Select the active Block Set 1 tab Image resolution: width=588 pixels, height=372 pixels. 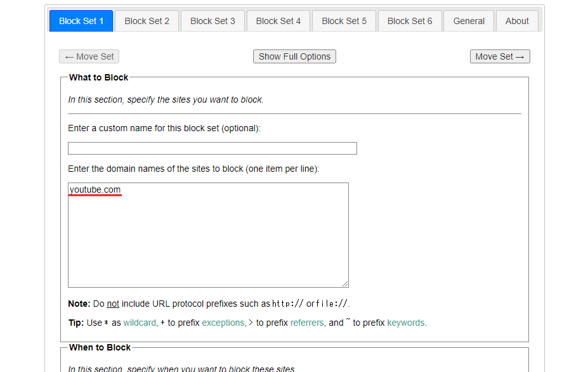(81, 21)
